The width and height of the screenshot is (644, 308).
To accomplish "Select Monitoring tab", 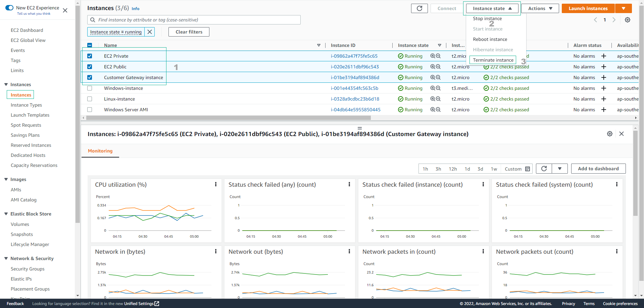I will coord(100,151).
